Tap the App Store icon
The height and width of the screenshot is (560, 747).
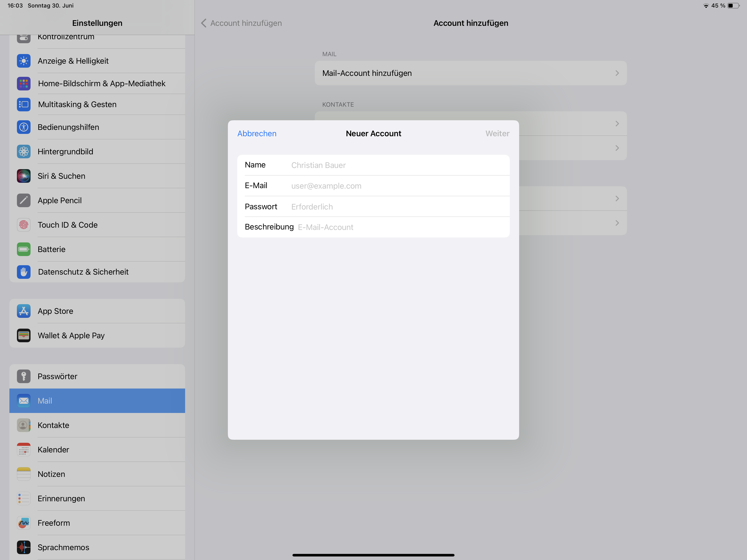click(x=24, y=311)
